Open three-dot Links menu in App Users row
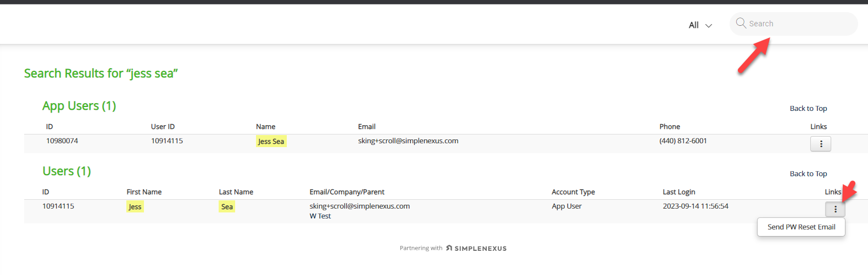Viewport: 868px width, 275px height. point(821,144)
